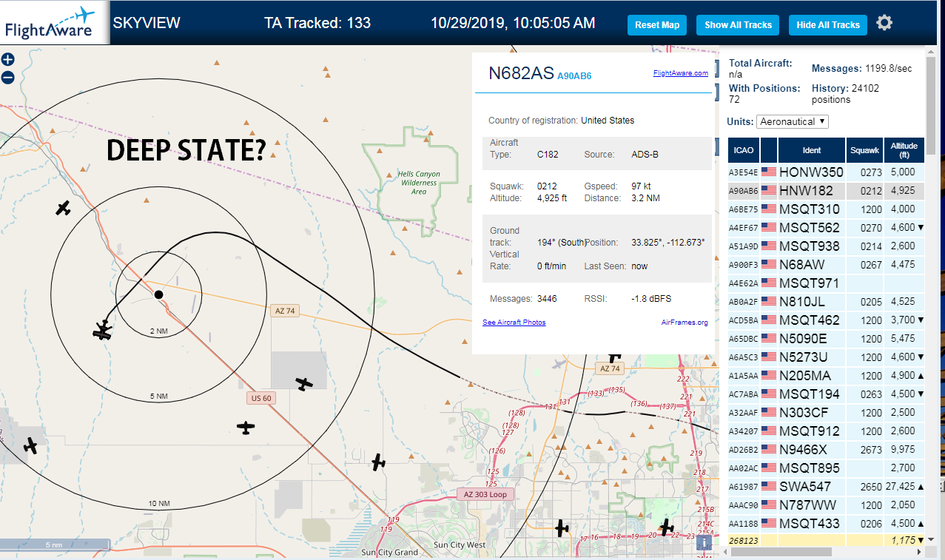The image size is (945, 560).
Task: Select the N5090E aircraft row
Action: pos(827,339)
